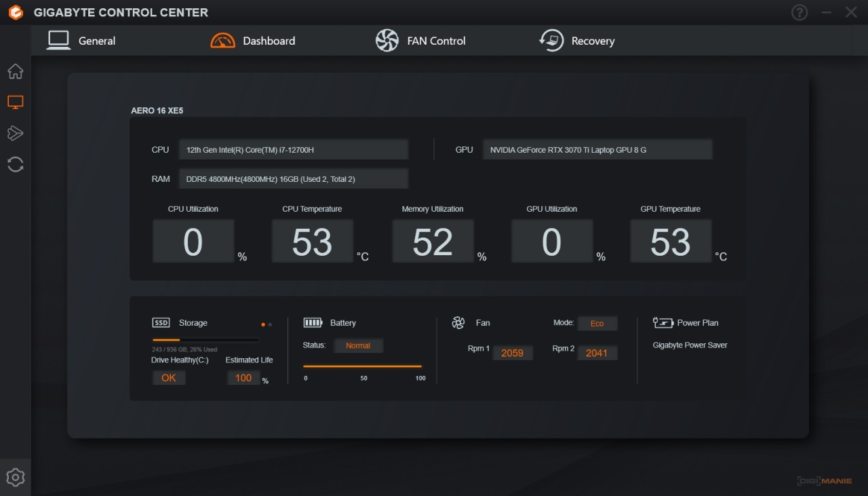The height and width of the screenshot is (496, 868).
Task: Click the fan icon beside Fan label
Action: point(458,323)
